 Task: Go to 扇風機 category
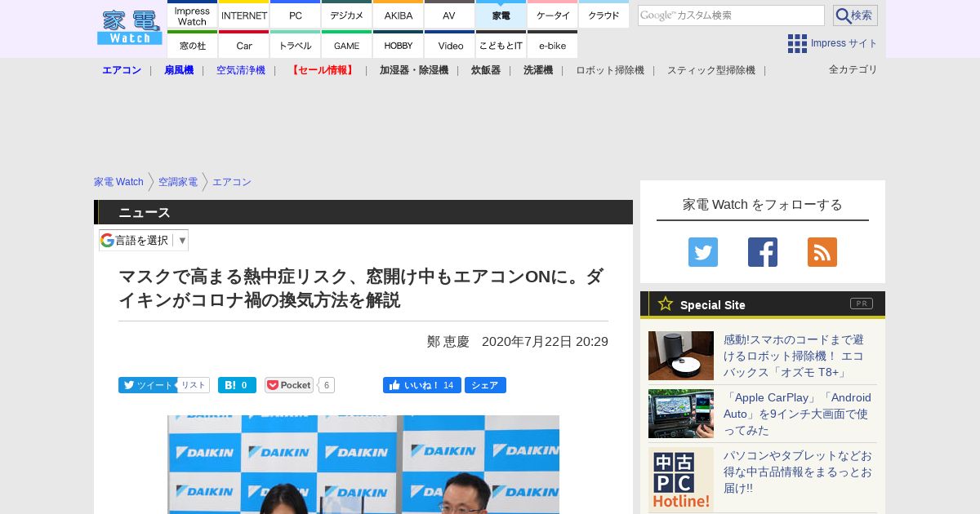tap(179, 70)
